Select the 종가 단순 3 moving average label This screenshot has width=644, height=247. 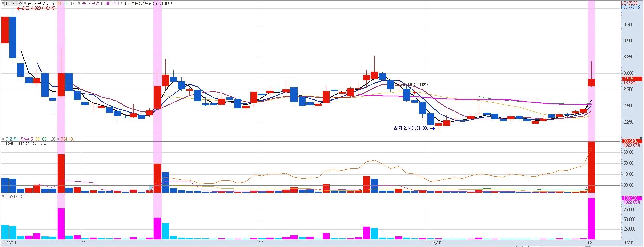pos(38,3)
